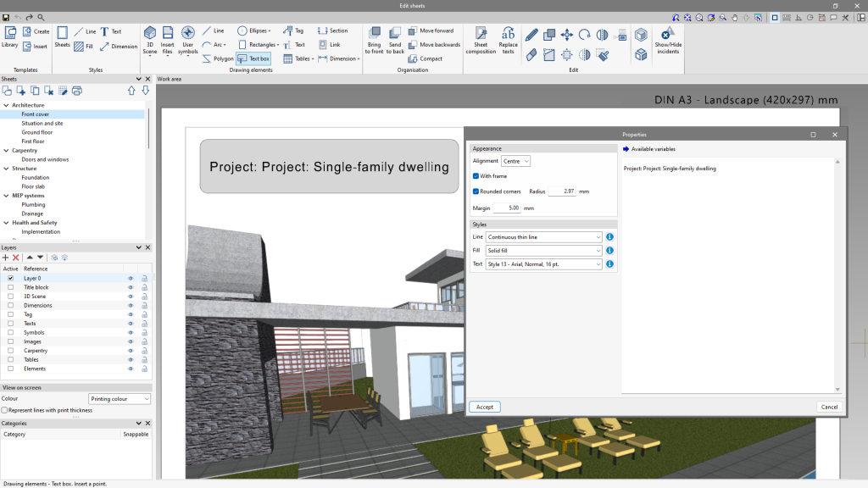Disable the Rounded corners checkbox
Image resolution: width=868 pixels, height=488 pixels.
tap(476, 191)
